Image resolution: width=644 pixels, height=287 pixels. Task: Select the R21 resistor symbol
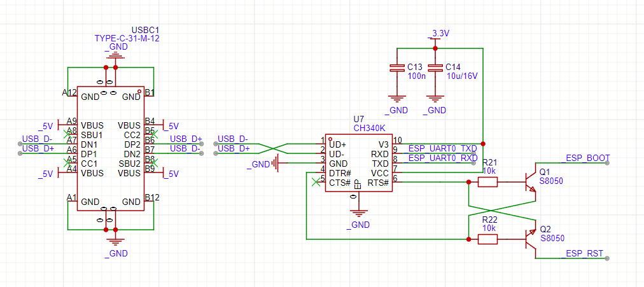point(488,182)
